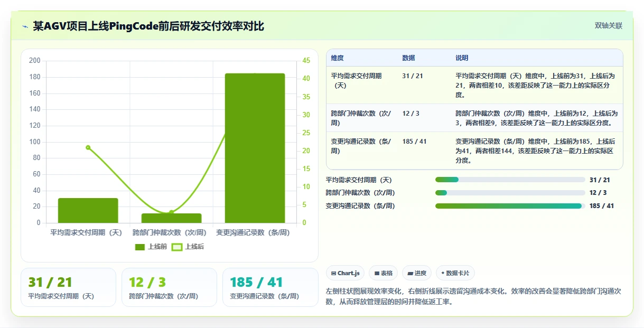Select the 表格 chip
Screen dimensions: 644x328
(383, 273)
